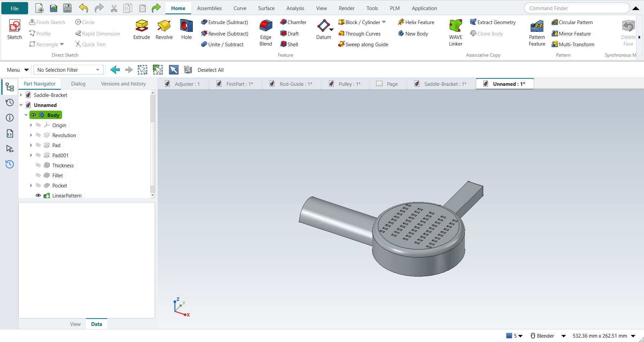The height and width of the screenshot is (342, 644).
Task: Open the No Selection Filter dropdown
Action: click(68, 70)
